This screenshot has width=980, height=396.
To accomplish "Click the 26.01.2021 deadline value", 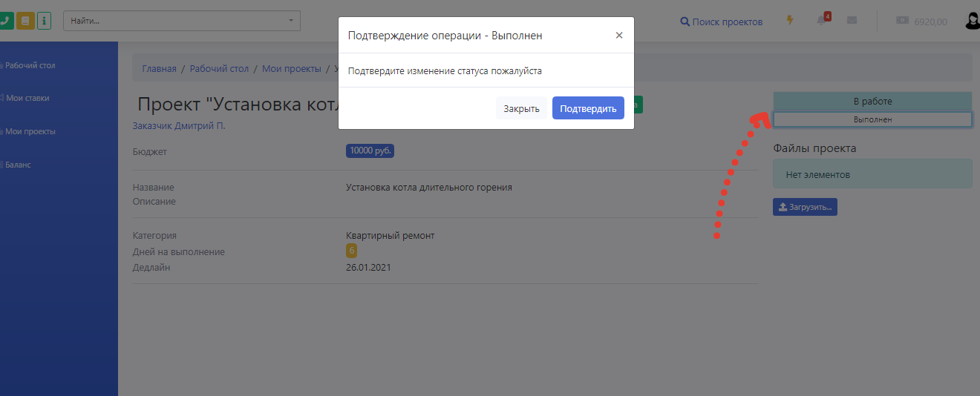I will coord(368,267).
